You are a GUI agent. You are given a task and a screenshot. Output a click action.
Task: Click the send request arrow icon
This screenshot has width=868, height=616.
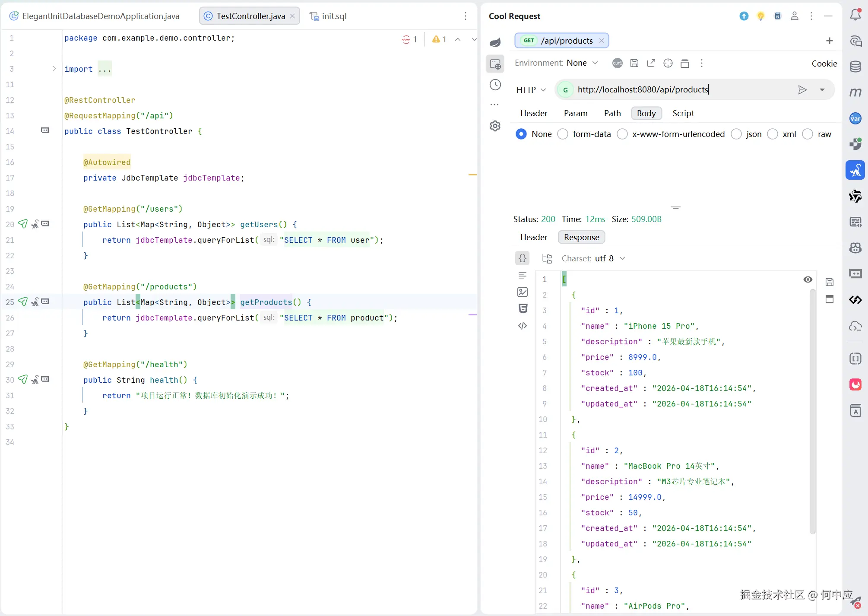[x=802, y=90]
